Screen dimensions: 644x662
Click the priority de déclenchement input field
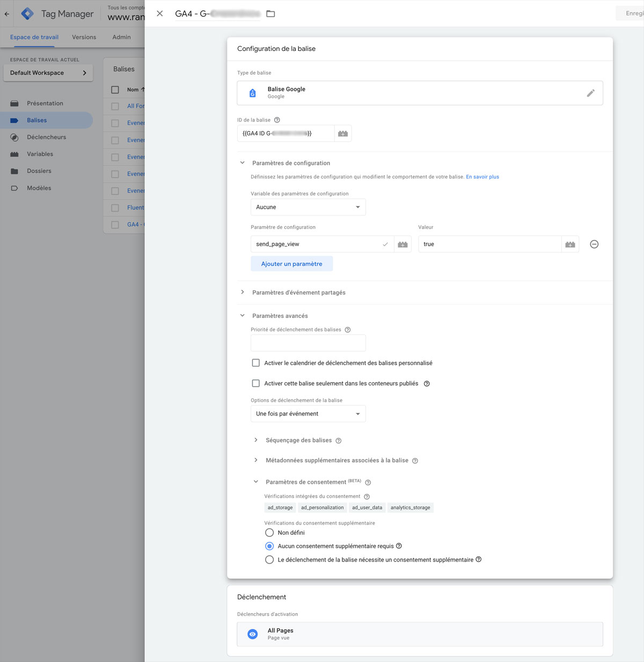click(308, 343)
